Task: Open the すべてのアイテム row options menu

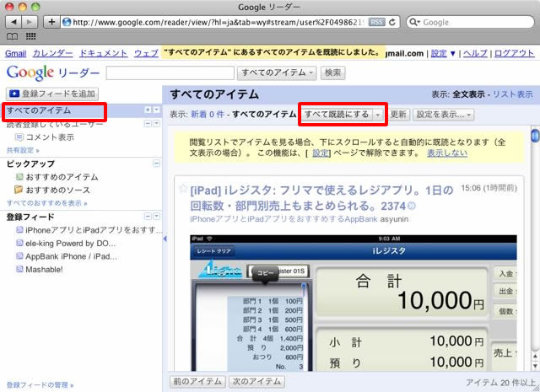Action: pyautogui.click(x=157, y=110)
